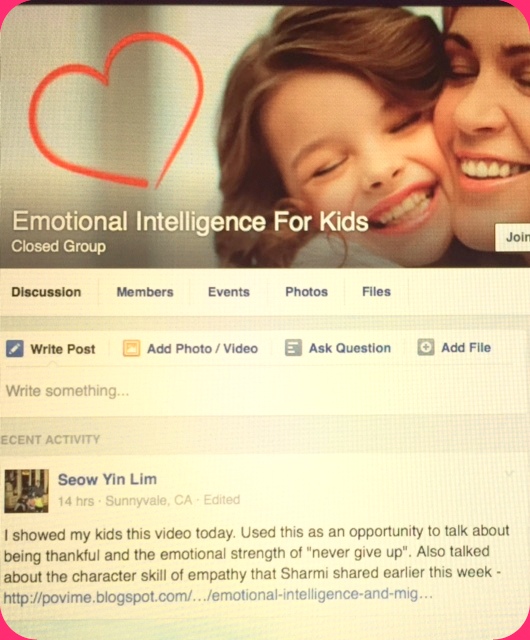Image resolution: width=530 pixels, height=640 pixels.
Task: Click the Sunnyvale, CA location link
Action: [149, 500]
